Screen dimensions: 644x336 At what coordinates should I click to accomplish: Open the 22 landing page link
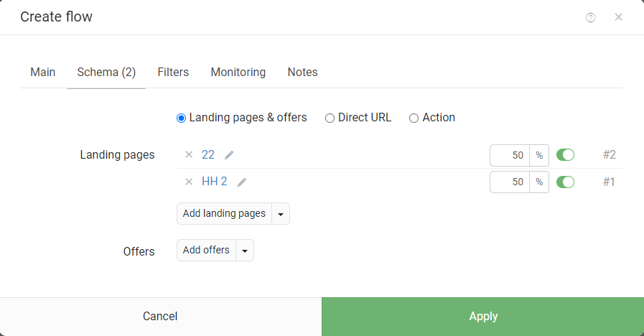click(208, 155)
